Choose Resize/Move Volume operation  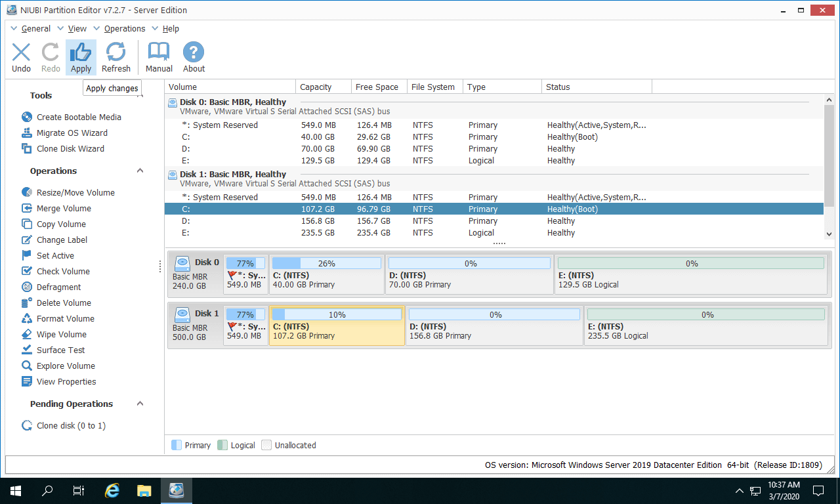coord(75,192)
